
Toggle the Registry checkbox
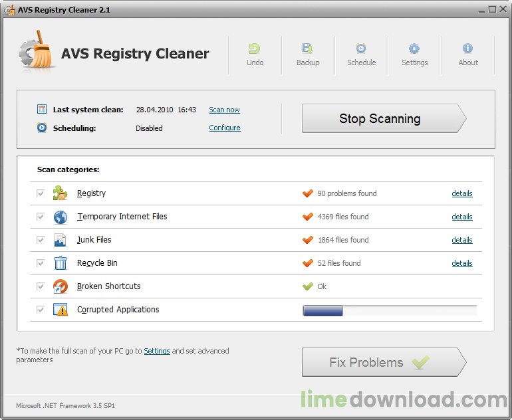tap(41, 193)
